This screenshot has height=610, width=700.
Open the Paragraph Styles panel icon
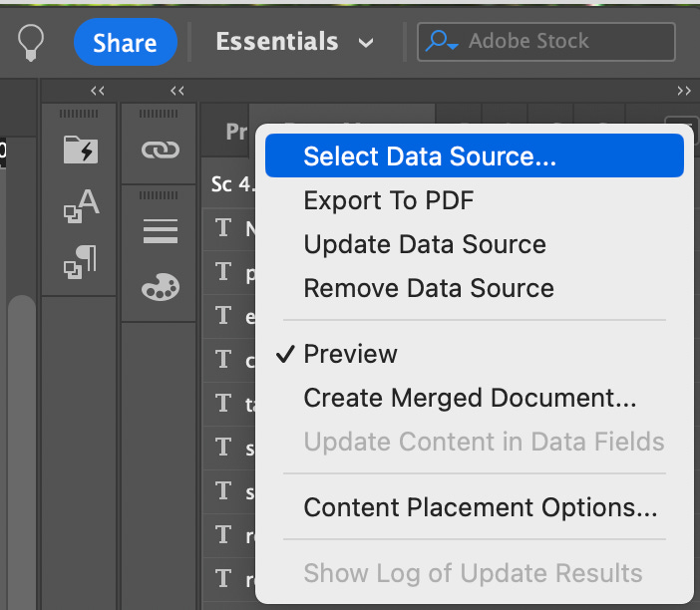coord(80,263)
